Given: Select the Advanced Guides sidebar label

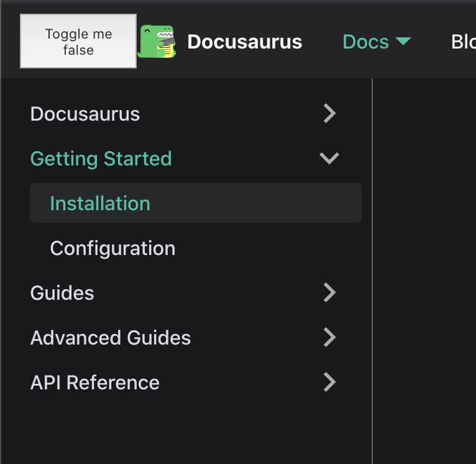Looking at the screenshot, I should point(111,338).
